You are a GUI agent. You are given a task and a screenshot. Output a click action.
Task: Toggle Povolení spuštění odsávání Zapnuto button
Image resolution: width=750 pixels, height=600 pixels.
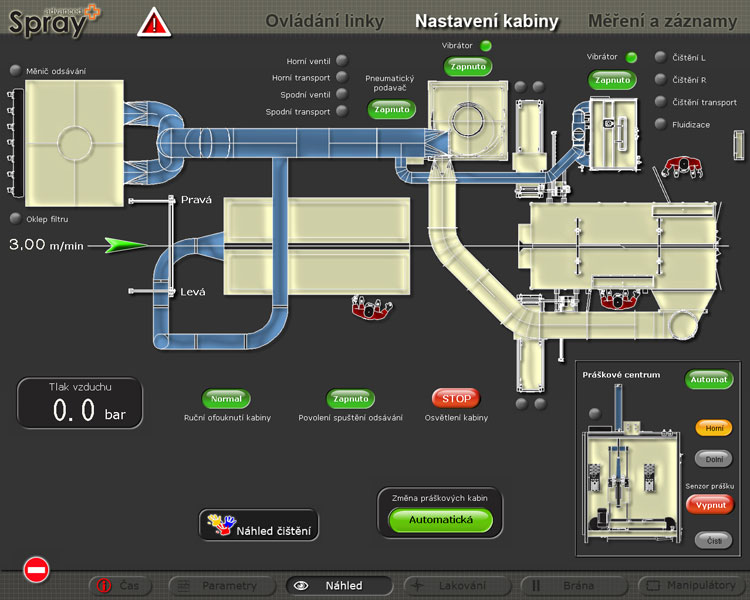[350, 398]
